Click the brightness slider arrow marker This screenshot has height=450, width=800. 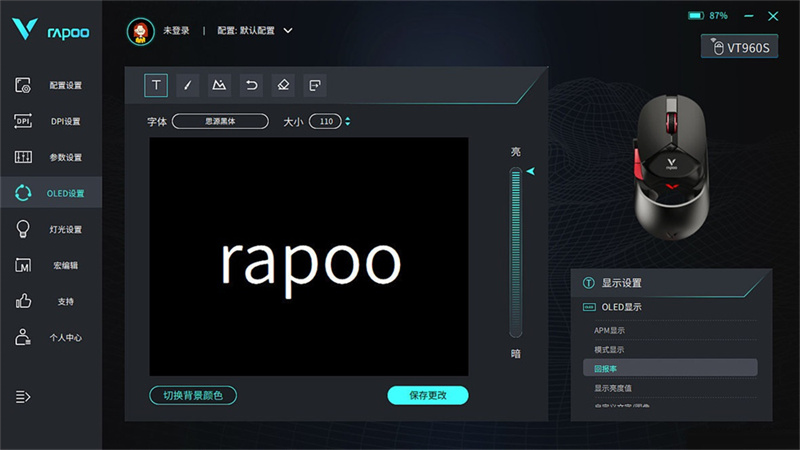coord(531,171)
